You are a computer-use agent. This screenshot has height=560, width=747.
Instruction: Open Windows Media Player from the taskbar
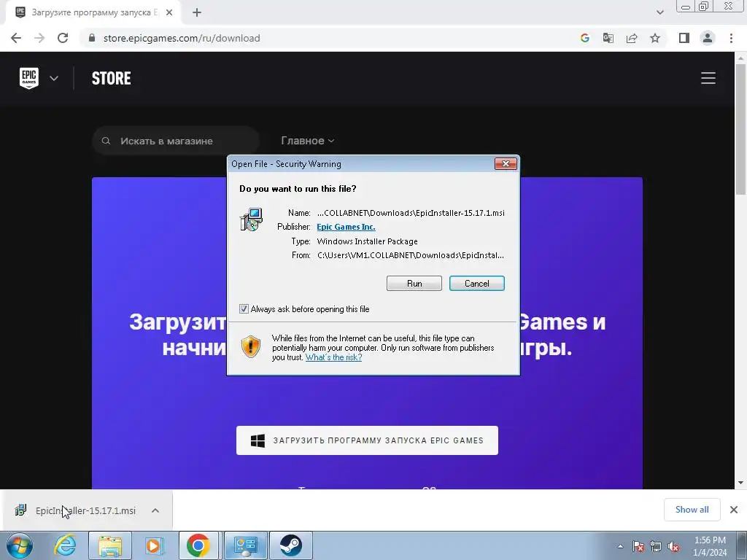pos(154,545)
